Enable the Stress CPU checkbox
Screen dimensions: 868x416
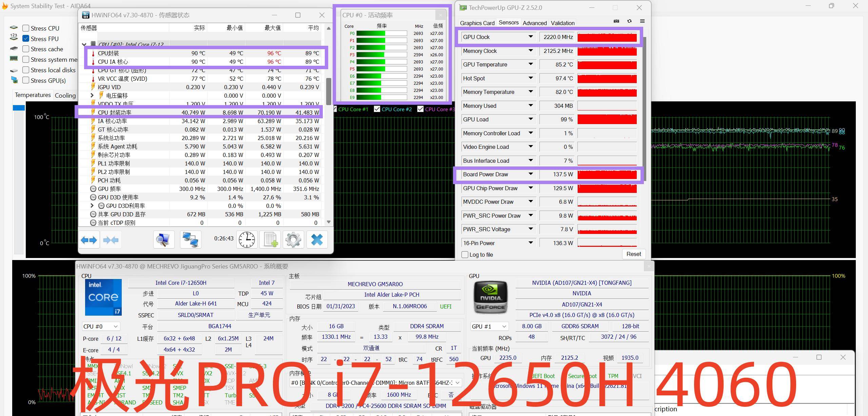pyautogui.click(x=26, y=28)
